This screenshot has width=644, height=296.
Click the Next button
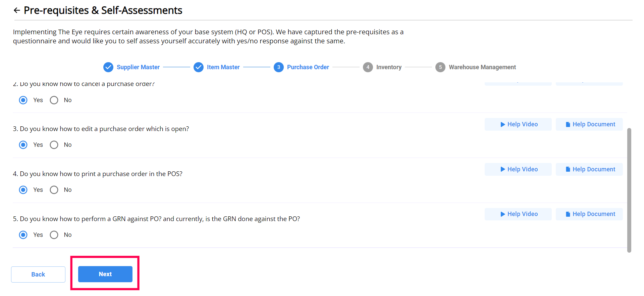pos(105,274)
